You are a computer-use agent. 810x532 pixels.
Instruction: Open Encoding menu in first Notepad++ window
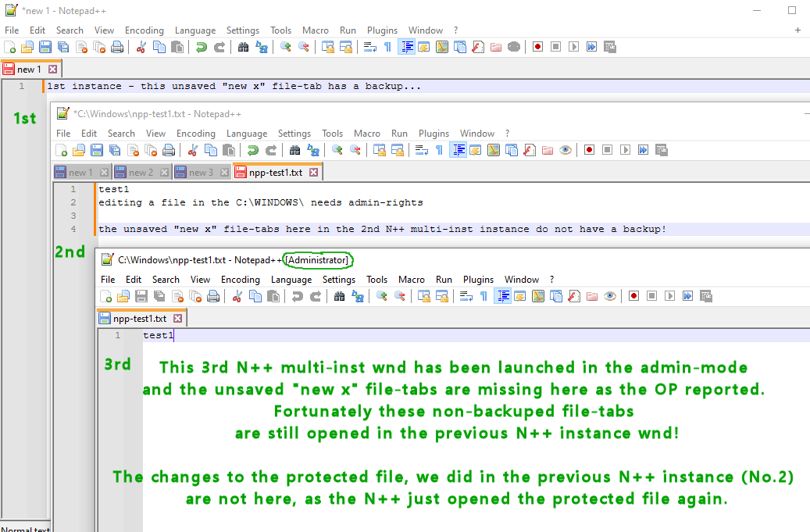click(x=145, y=30)
